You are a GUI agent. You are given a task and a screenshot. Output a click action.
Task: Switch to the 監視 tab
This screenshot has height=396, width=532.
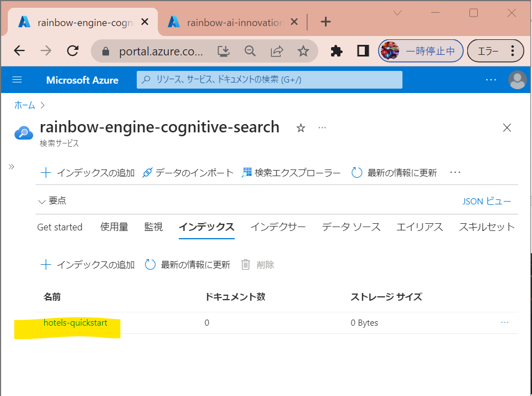(153, 227)
